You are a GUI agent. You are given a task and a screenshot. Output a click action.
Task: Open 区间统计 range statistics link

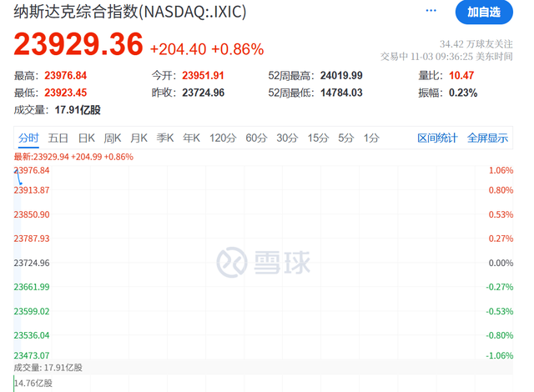click(x=437, y=138)
